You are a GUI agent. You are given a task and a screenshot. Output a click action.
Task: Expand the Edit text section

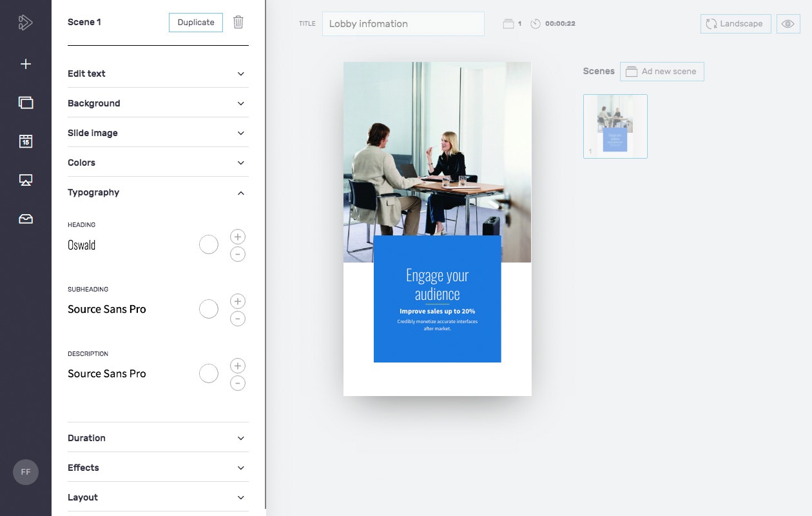tap(158, 74)
